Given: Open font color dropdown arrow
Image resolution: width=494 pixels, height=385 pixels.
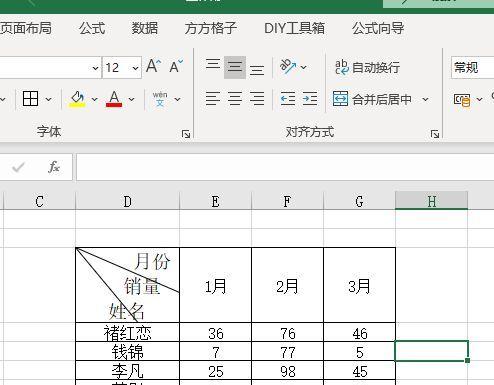Looking at the screenshot, I should pos(131,99).
